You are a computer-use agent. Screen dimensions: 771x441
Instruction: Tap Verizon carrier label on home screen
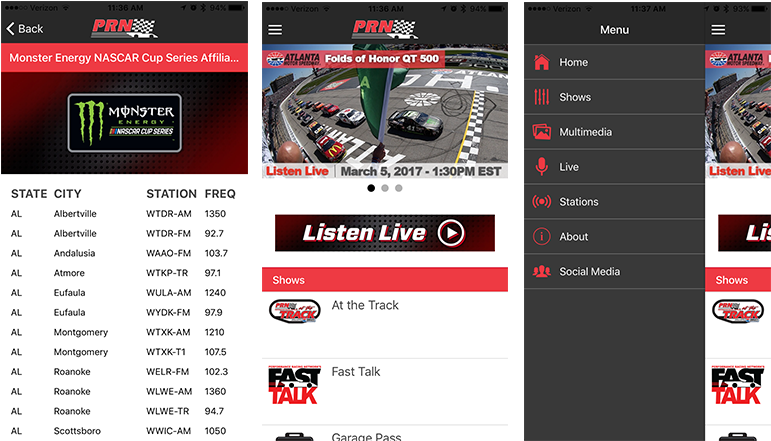click(304, 8)
